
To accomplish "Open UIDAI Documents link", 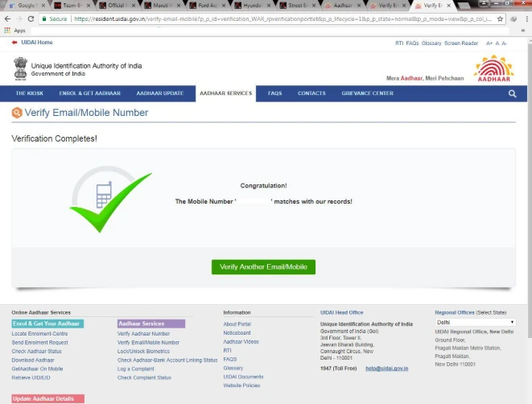I will 243,377.
